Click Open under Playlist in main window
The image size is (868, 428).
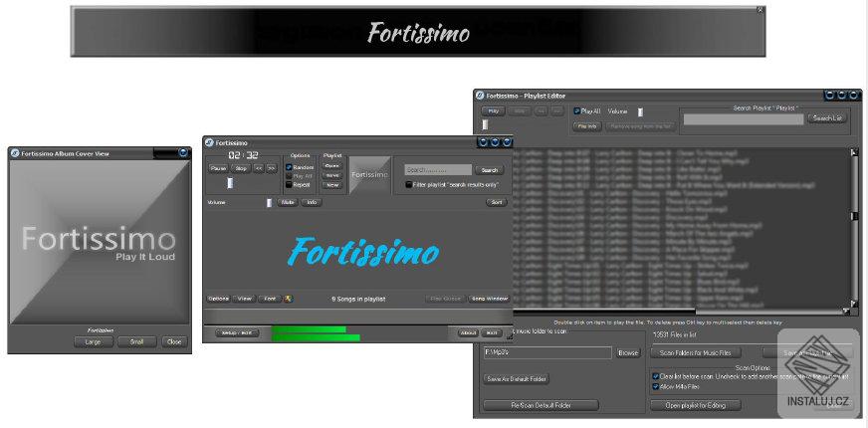click(x=332, y=166)
